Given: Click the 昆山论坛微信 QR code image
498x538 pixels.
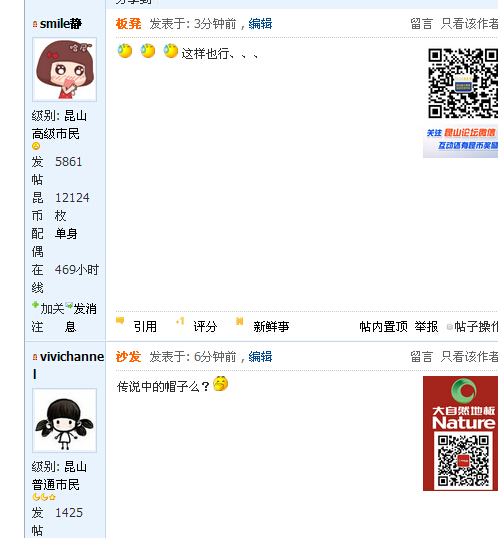Looking at the screenshot, I should 461,103.
